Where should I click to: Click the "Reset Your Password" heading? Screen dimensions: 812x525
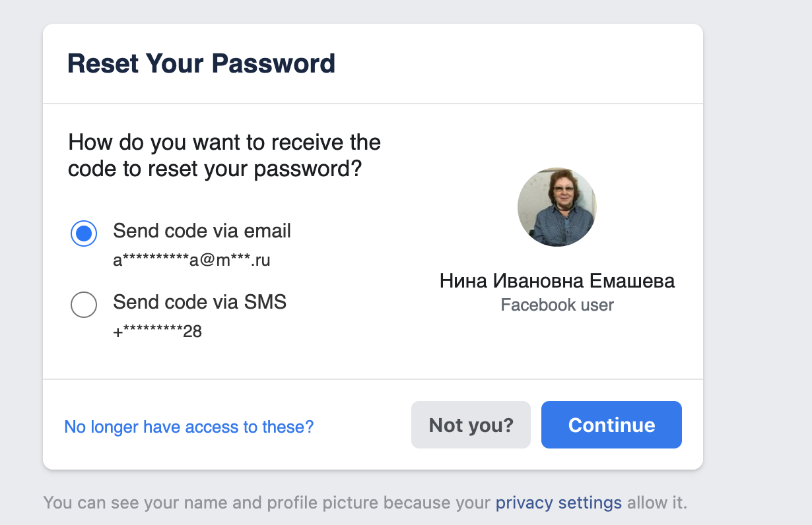pos(201,64)
